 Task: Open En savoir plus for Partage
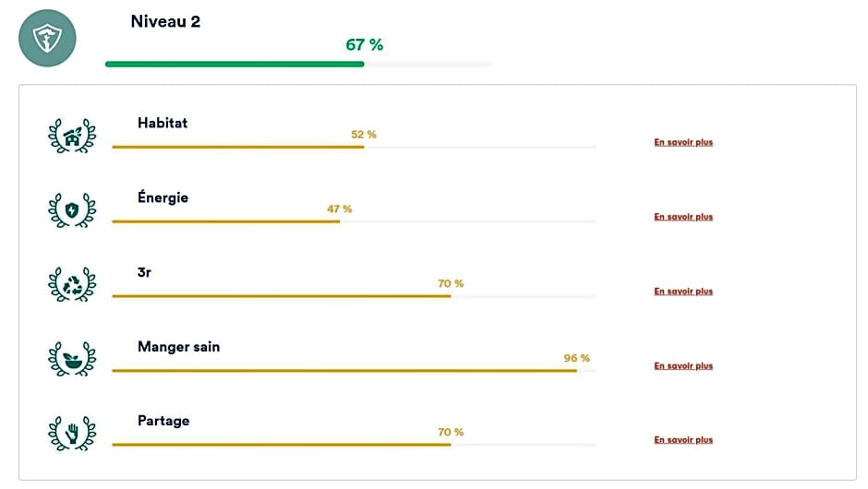pyautogui.click(x=683, y=440)
